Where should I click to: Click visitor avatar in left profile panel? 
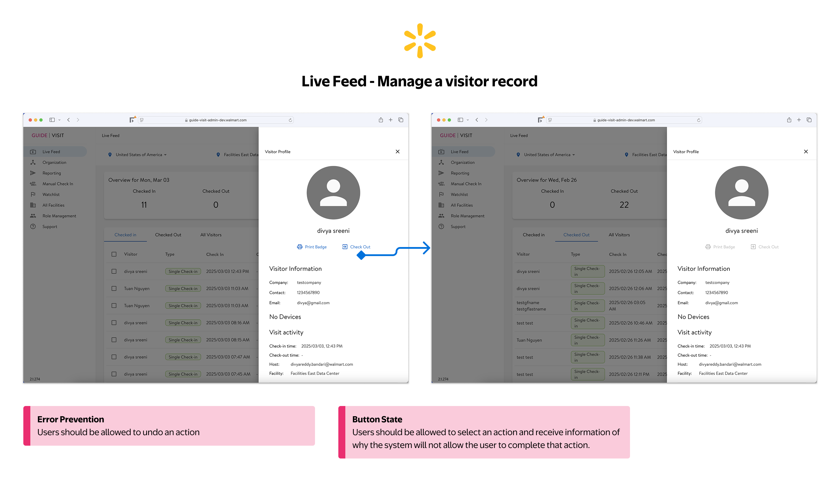(x=333, y=192)
